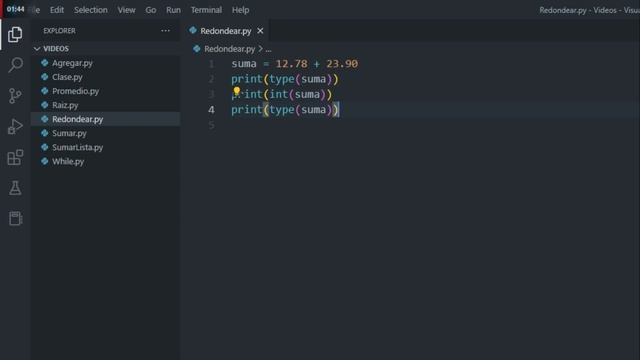Open the Testing flask view
Image resolution: width=640 pixels, height=360 pixels.
click(15, 188)
